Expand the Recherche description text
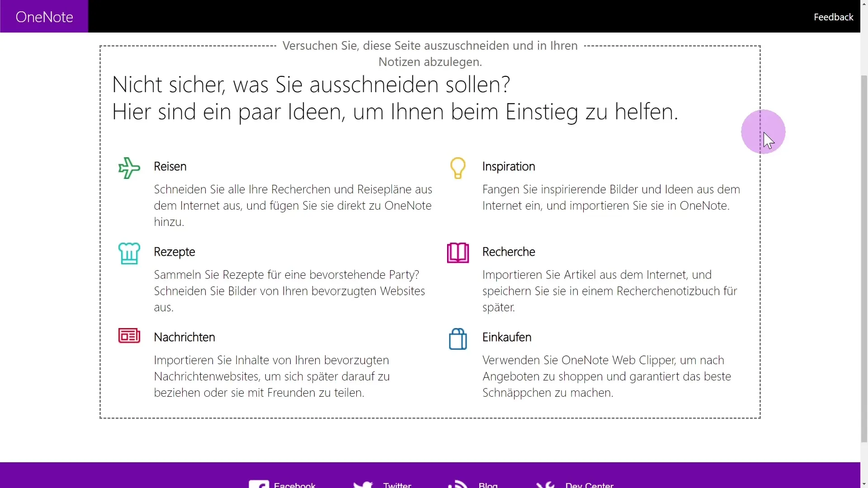868x488 pixels. pyautogui.click(x=610, y=291)
